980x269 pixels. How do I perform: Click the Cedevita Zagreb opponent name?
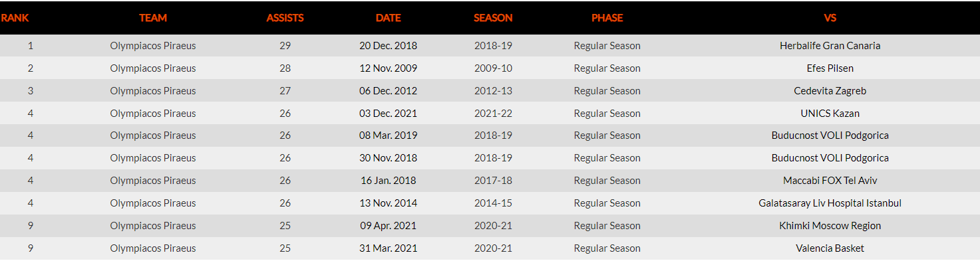tap(830, 91)
